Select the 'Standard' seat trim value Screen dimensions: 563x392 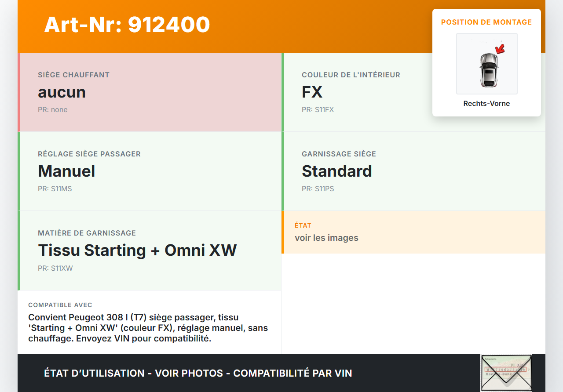(336, 171)
